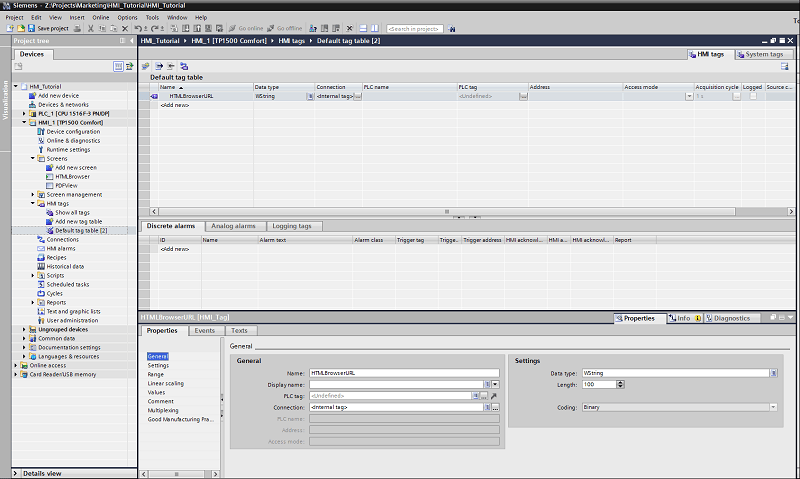The height and width of the screenshot is (479, 800).
Task: Click the search icon next to Search in project
Action: click(452, 29)
